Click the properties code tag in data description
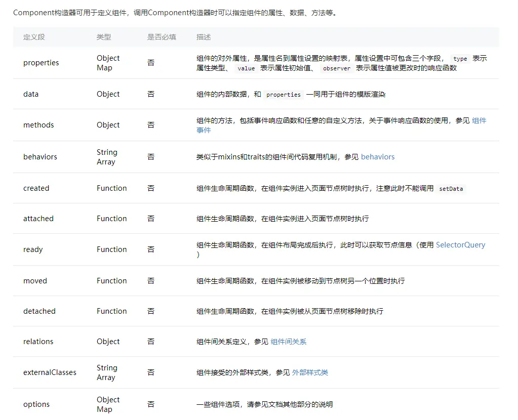This screenshot has height=420, width=518. (x=284, y=95)
